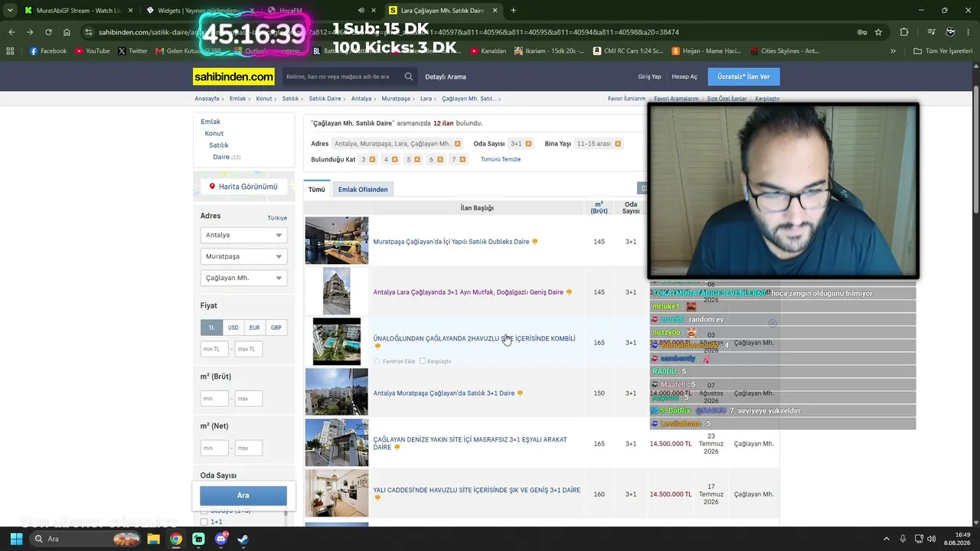
Task: Click the Windows taskbar search box
Action: click(x=84, y=539)
